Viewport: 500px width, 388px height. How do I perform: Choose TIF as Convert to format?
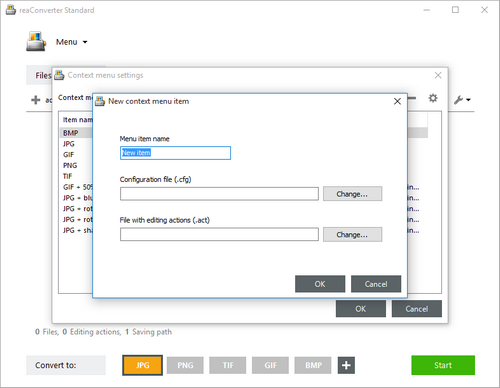coord(228,365)
